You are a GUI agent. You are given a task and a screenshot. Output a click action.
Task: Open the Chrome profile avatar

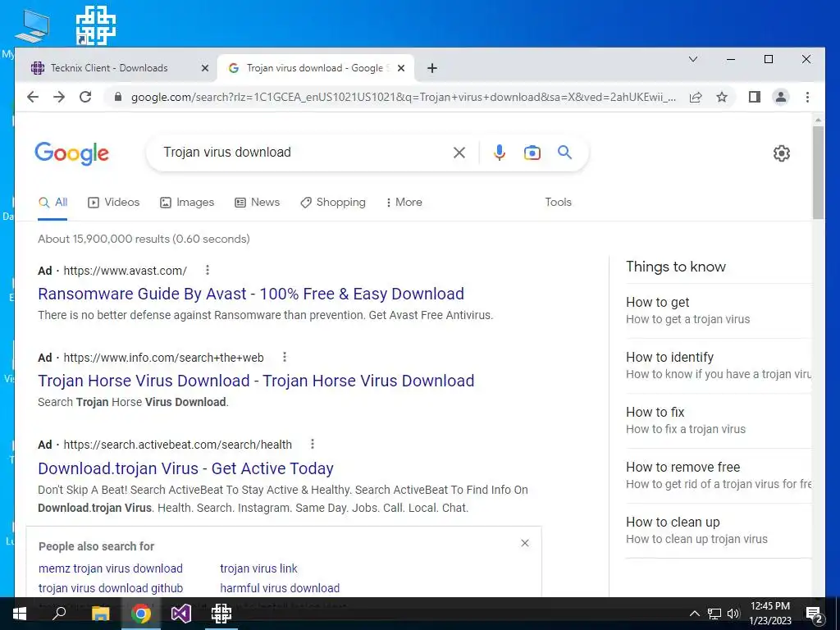point(781,97)
